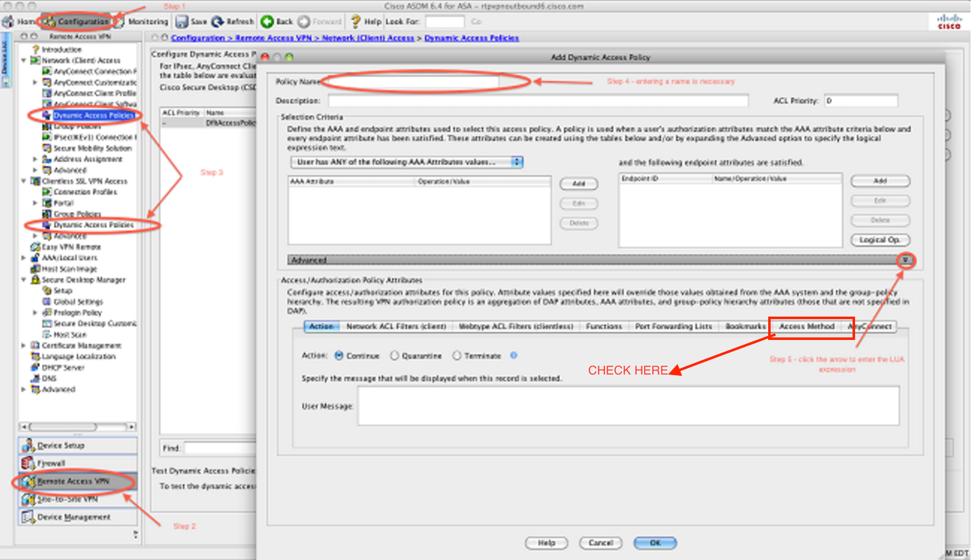Screen dimensions: 971x560
Task: Select Easy VPN Remote item
Action: click(71, 247)
